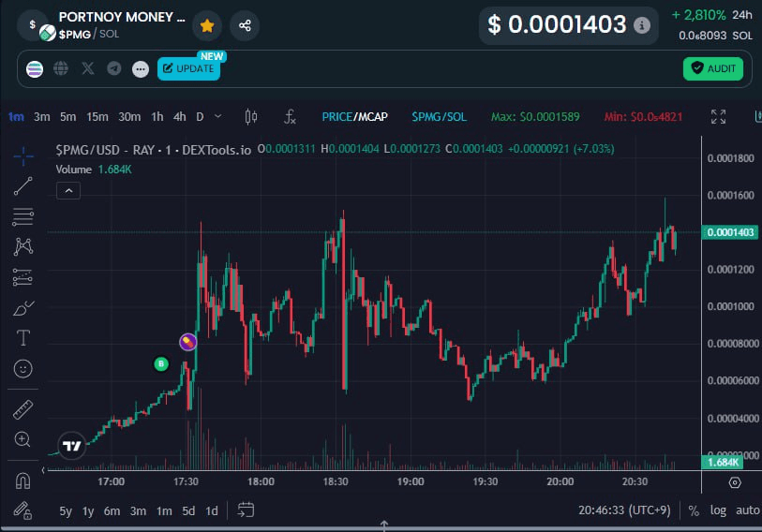The image size is (762, 532).
Task: Select the crosshair cursor tool
Action: tap(22, 156)
